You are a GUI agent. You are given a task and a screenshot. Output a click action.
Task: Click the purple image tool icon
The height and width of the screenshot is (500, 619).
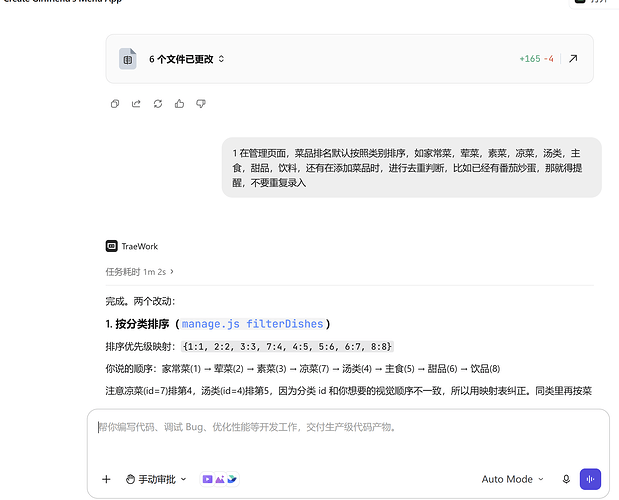pos(220,479)
